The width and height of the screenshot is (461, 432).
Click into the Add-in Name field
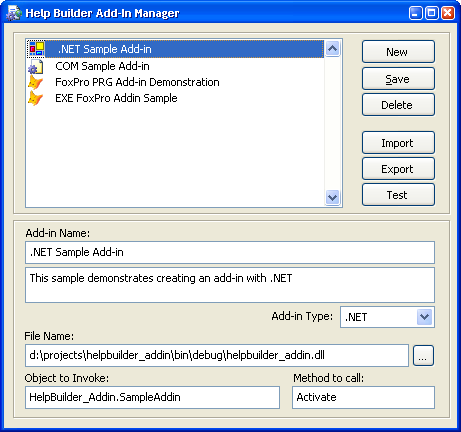[x=230, y=252]
